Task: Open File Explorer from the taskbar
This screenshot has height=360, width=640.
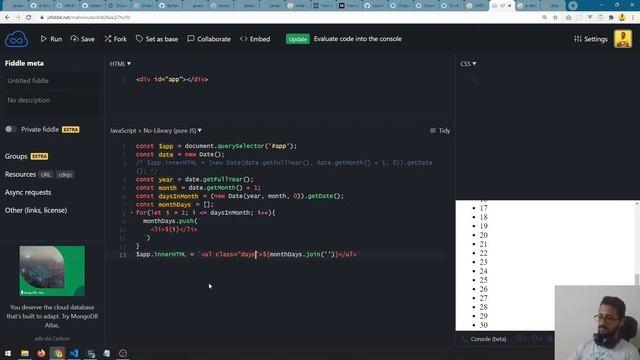Action: (25, 353)
